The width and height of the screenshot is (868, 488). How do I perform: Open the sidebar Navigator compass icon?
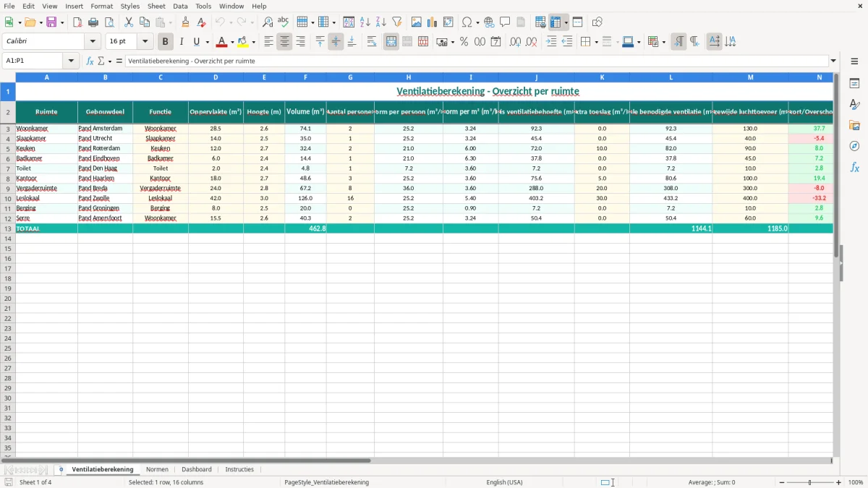pyautogui.click(x=854, y=146)
